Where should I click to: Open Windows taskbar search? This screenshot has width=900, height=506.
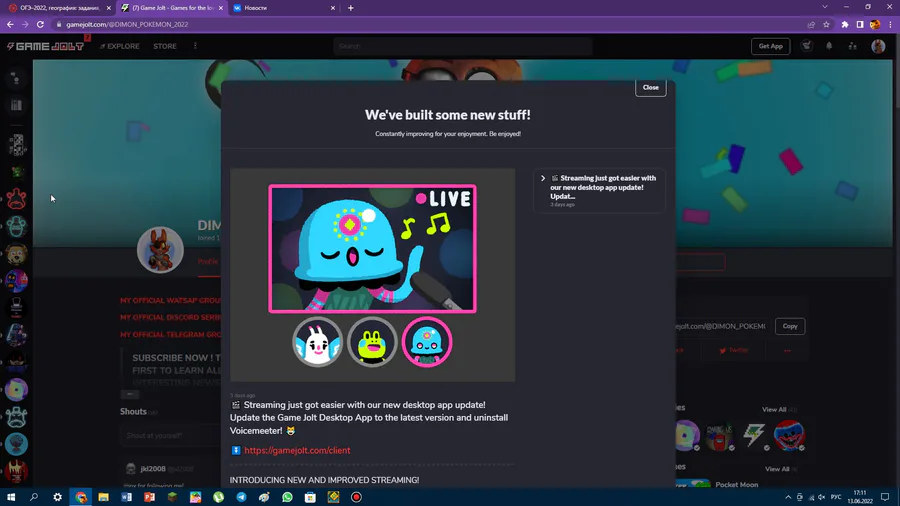coord(34,497)
